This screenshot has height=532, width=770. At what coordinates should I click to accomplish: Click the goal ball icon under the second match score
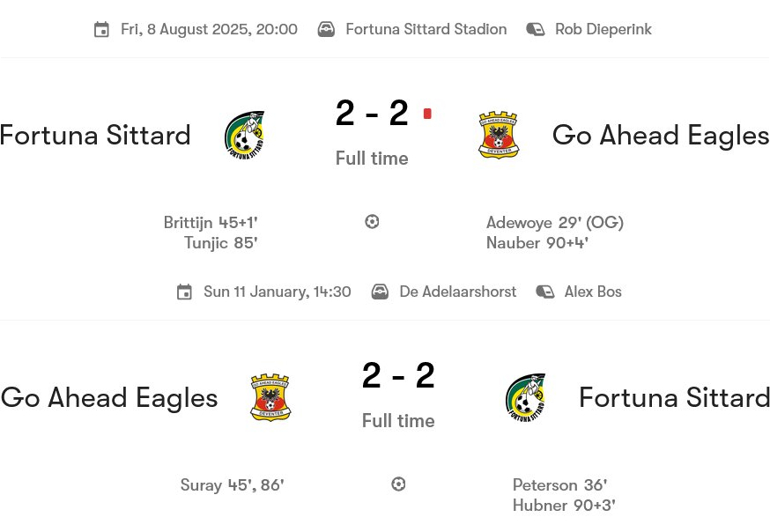[x=398, y=484]
